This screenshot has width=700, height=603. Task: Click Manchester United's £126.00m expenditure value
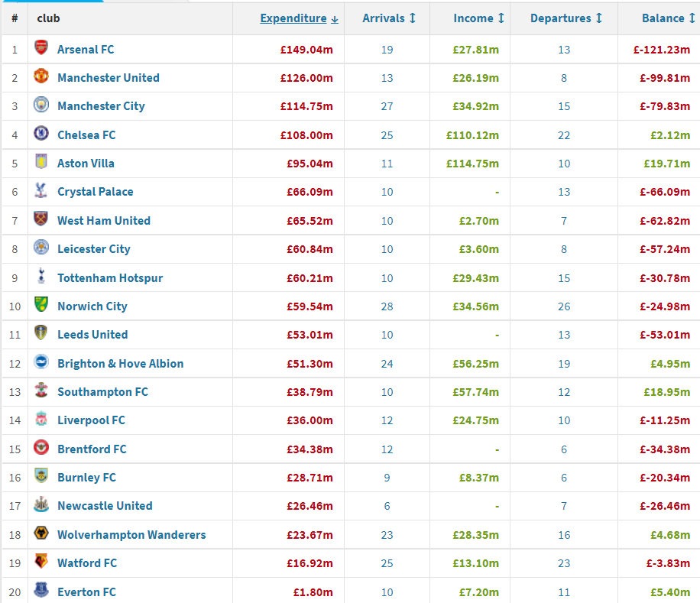click(306, 78)
